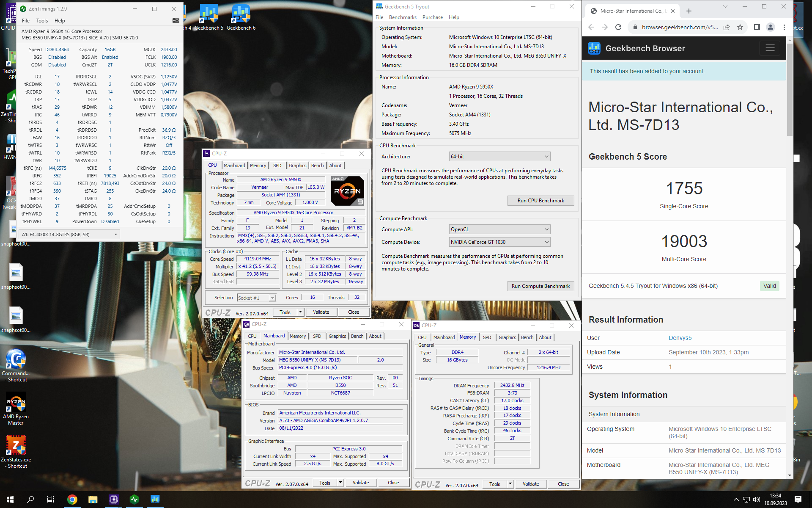The height and width of the screenshot is (508, 812).
Task: Click the browser address bar URL
Action: [679, 27]
